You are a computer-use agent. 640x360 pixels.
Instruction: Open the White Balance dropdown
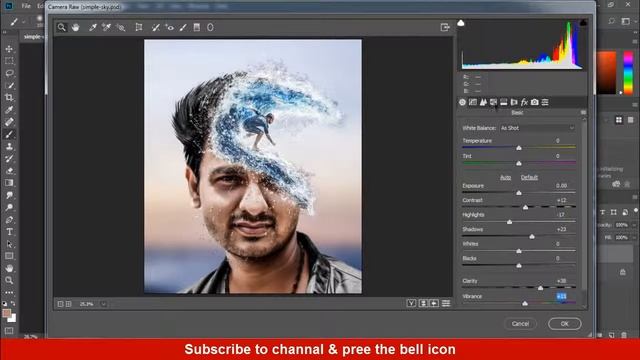pyautogui.click(x=537, y=128)
